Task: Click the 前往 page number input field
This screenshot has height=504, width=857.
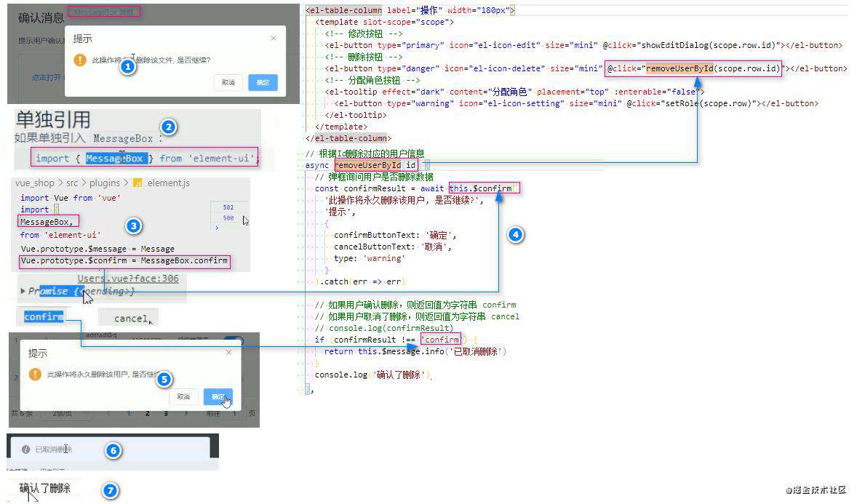Action: point(234,414)
